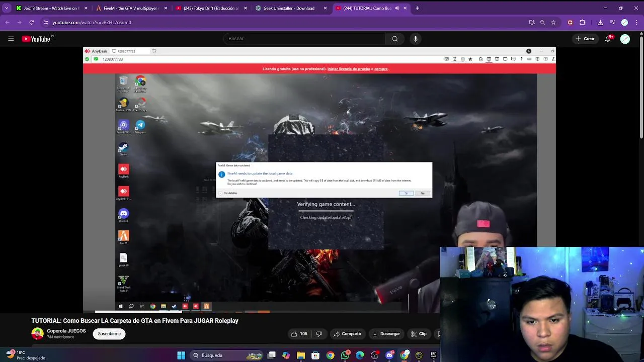Open the tab search dropdown arrow
The height and width of the screenshot is (362, 644).
point(7,8)
